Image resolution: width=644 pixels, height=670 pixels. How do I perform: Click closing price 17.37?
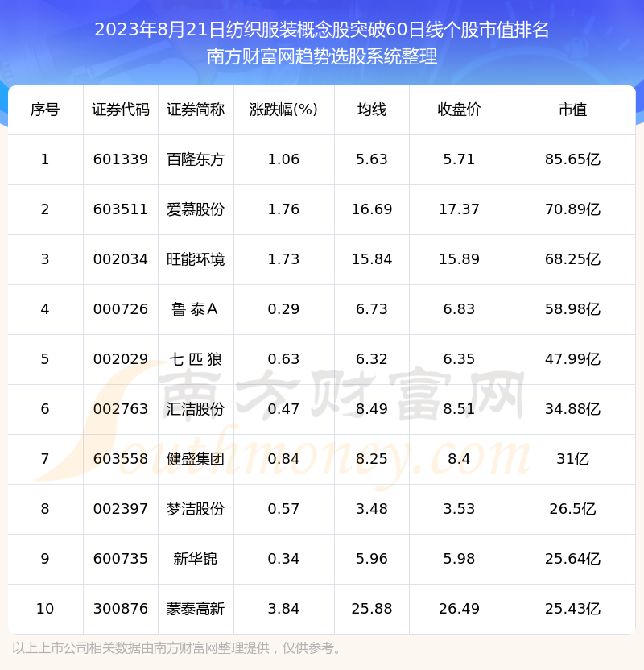click(x=459, y=209)
